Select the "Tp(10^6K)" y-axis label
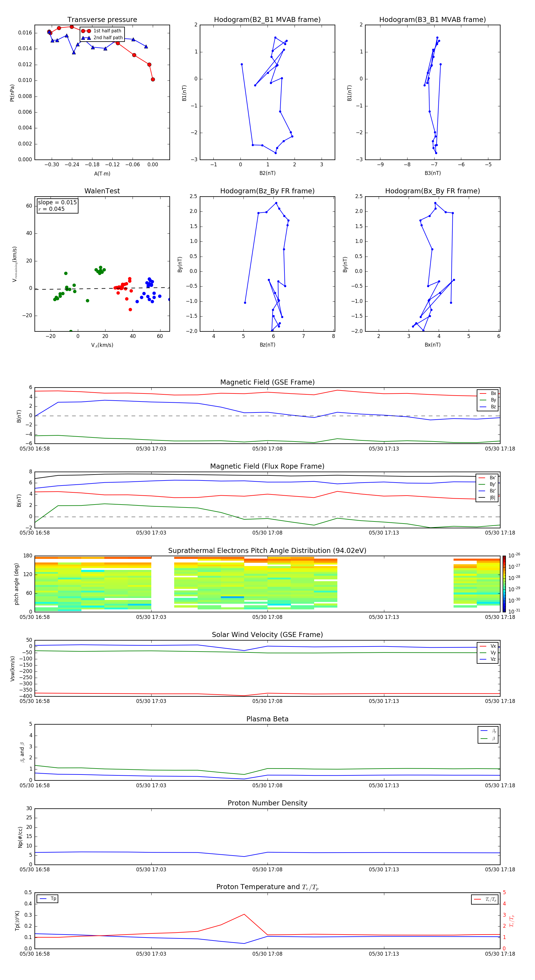 click(17, 921)
